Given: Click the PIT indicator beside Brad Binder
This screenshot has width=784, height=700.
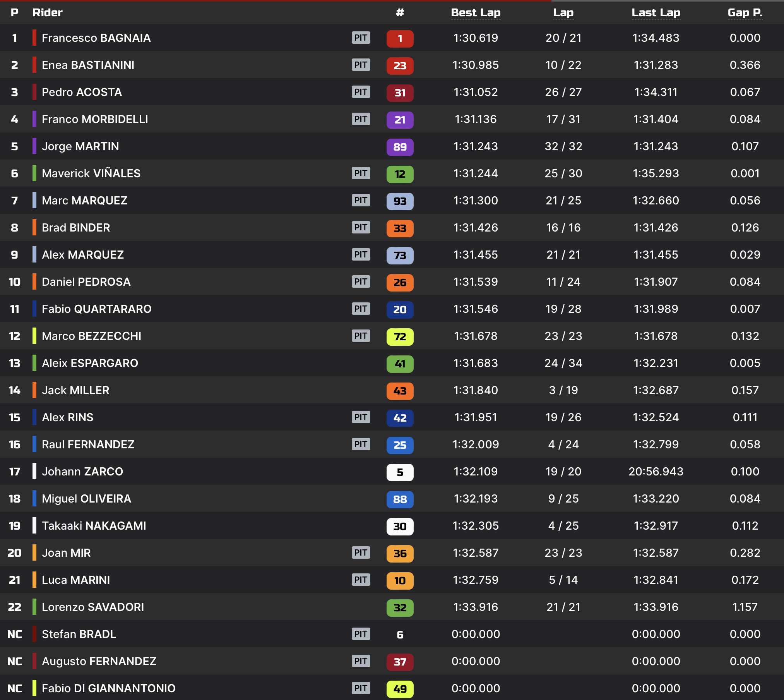Looking at the screenshot, I should pos(361,227).
